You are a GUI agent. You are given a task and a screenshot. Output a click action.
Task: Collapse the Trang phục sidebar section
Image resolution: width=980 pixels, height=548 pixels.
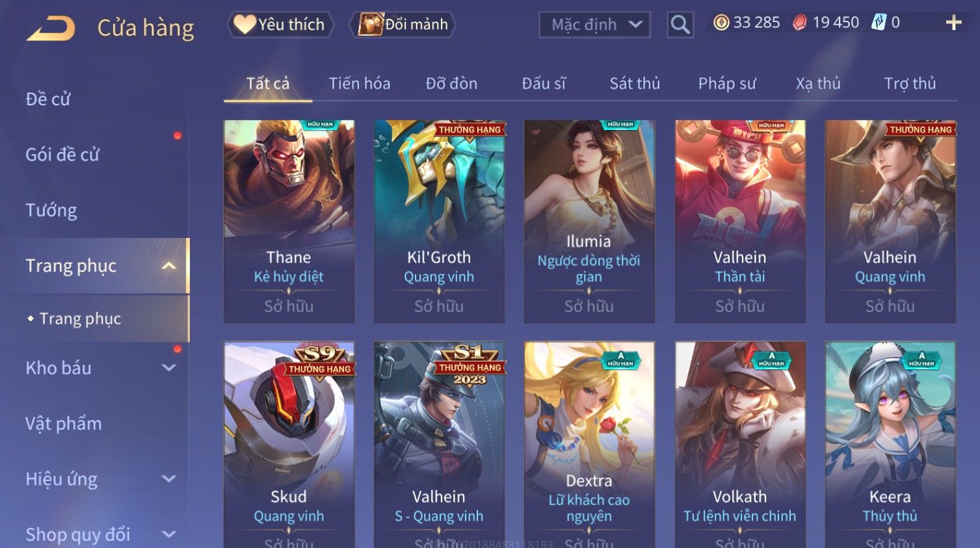click(x=168, y=266)
